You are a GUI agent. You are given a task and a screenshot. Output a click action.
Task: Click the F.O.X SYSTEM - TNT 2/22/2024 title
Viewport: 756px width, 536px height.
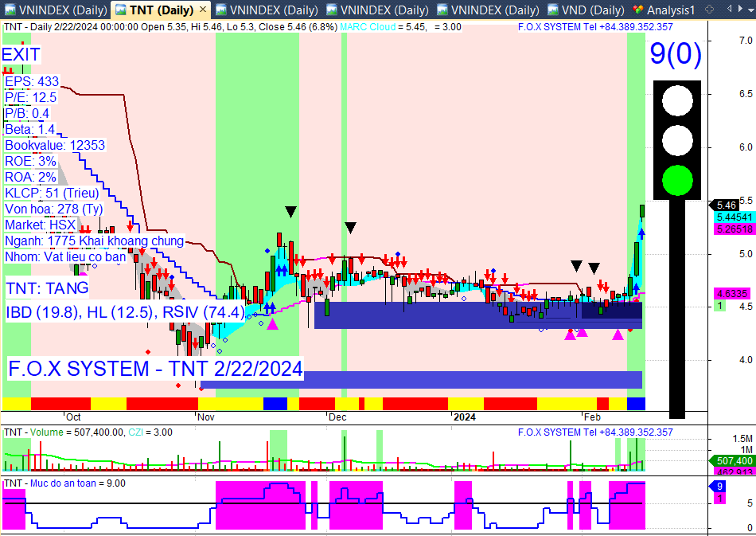click(156, 369)
